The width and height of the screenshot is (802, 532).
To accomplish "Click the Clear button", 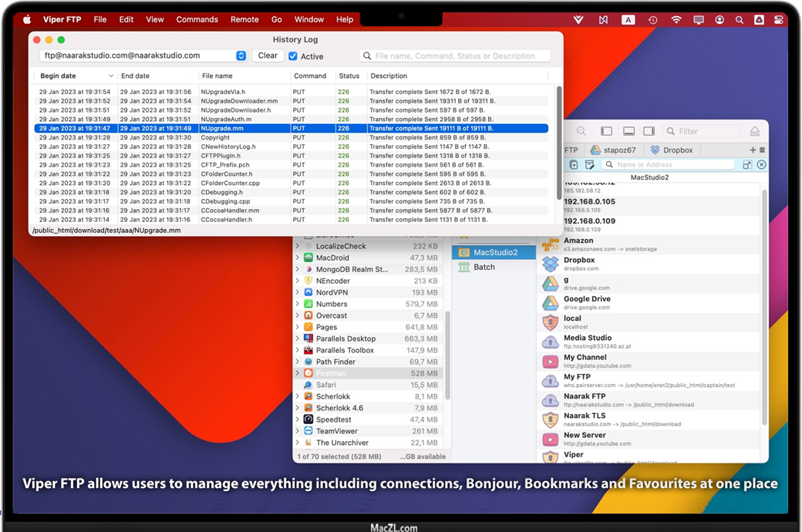I will pyautogui.click(x=268, y=56).
